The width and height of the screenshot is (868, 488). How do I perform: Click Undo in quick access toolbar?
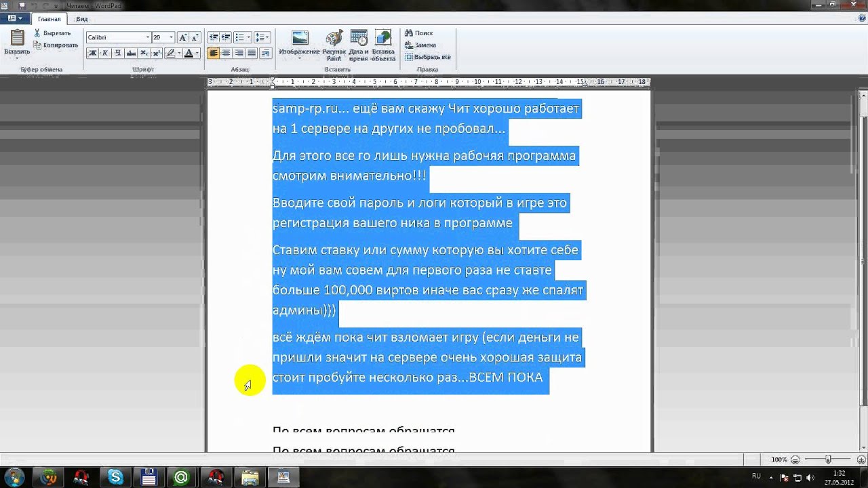[34, 5]
